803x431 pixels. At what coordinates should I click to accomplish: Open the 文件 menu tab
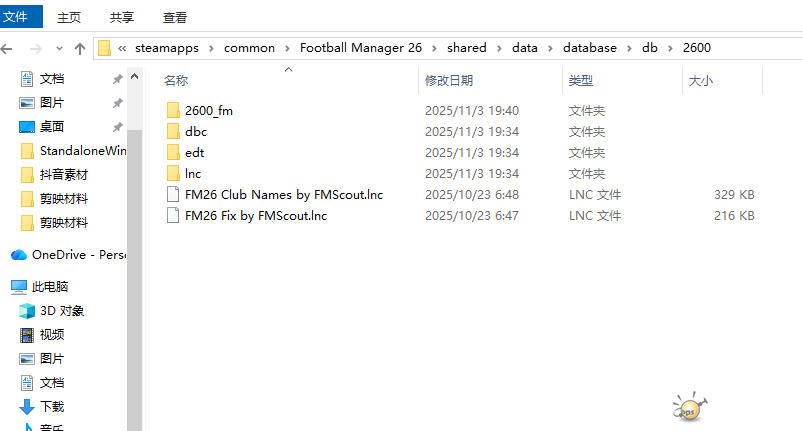click(x=16, y=16)
